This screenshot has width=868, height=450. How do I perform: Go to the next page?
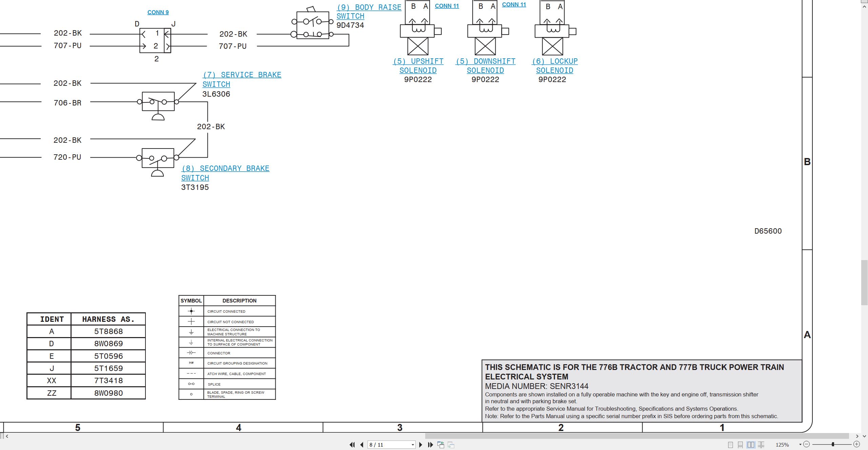point(421,445)
